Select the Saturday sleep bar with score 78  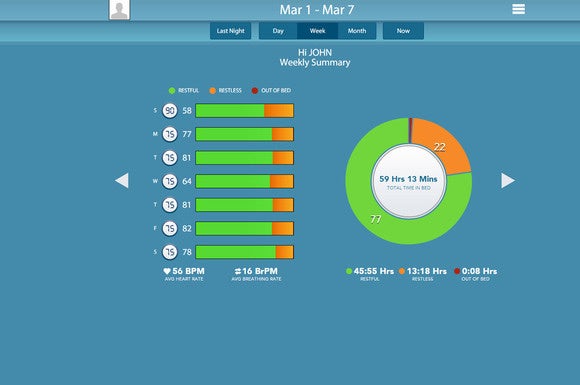coord(245,252)
